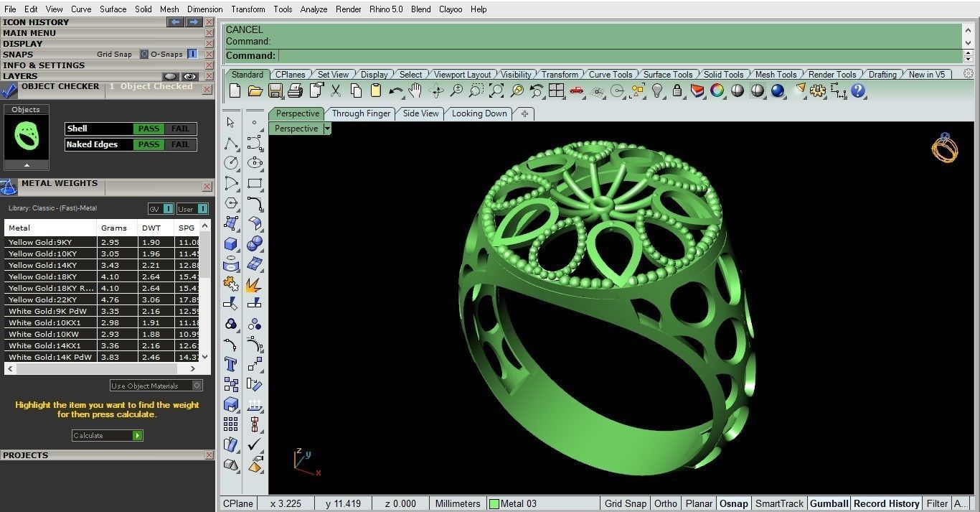Select the Box solid tool

pos(231,243)
